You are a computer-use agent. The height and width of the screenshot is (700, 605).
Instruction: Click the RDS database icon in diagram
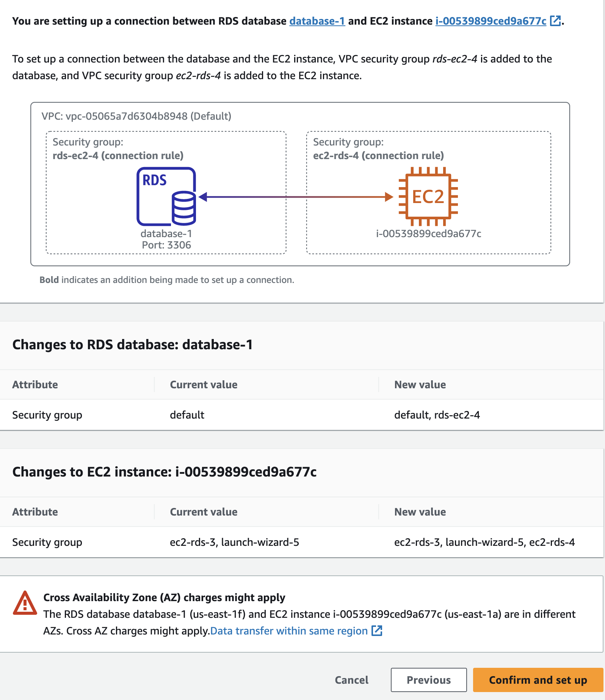[166, 196]
